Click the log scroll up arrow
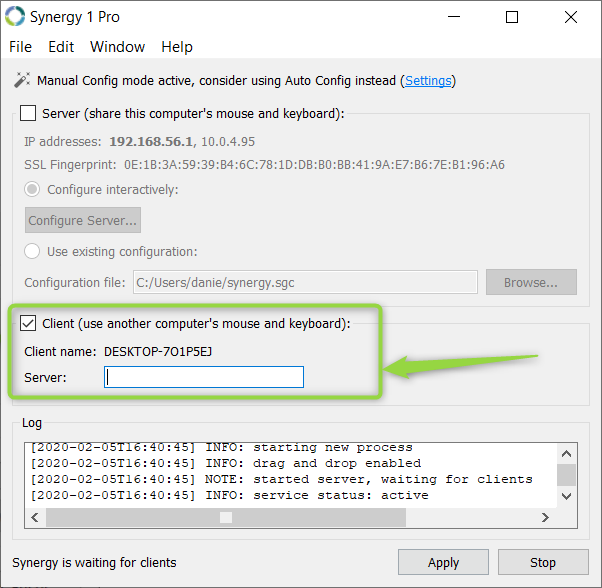Screen dimensions: 602x588 coord(566,454)
